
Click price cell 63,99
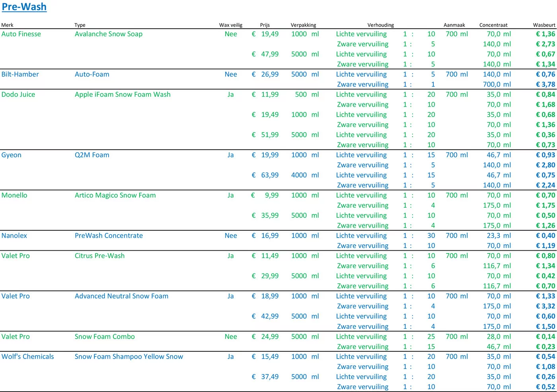tap(265, 175)
